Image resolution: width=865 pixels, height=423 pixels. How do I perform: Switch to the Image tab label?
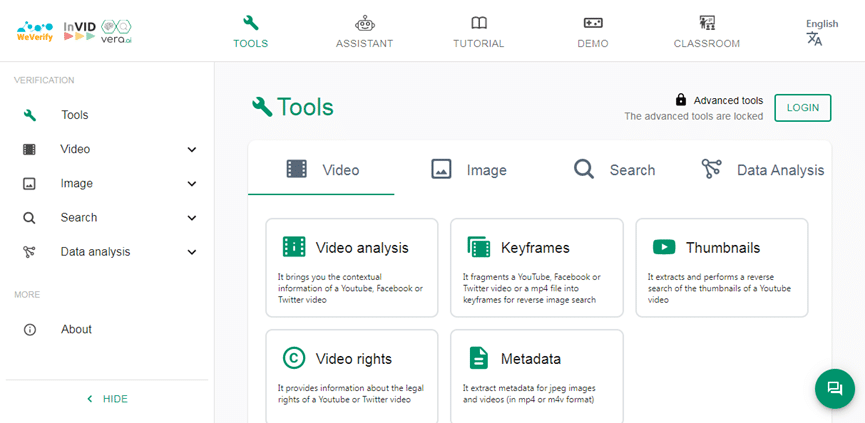click(487, 170)
